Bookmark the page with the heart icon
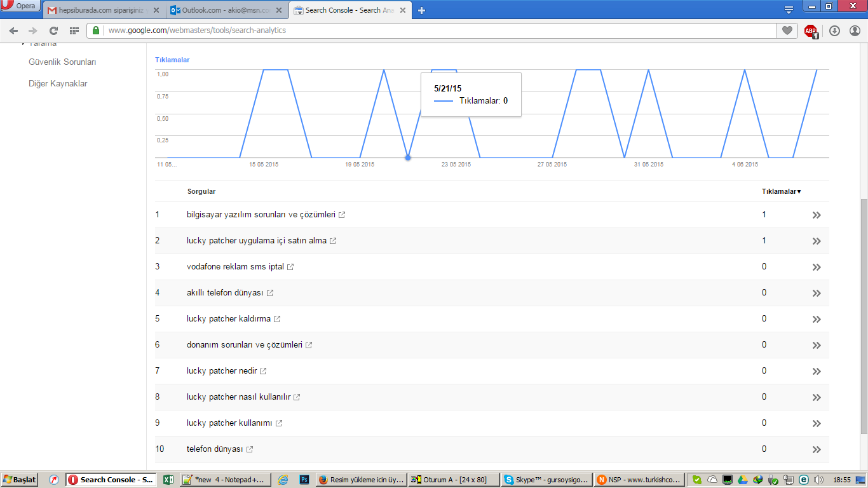Viewport: 868px width, 488px height. [x=787, y=30]
